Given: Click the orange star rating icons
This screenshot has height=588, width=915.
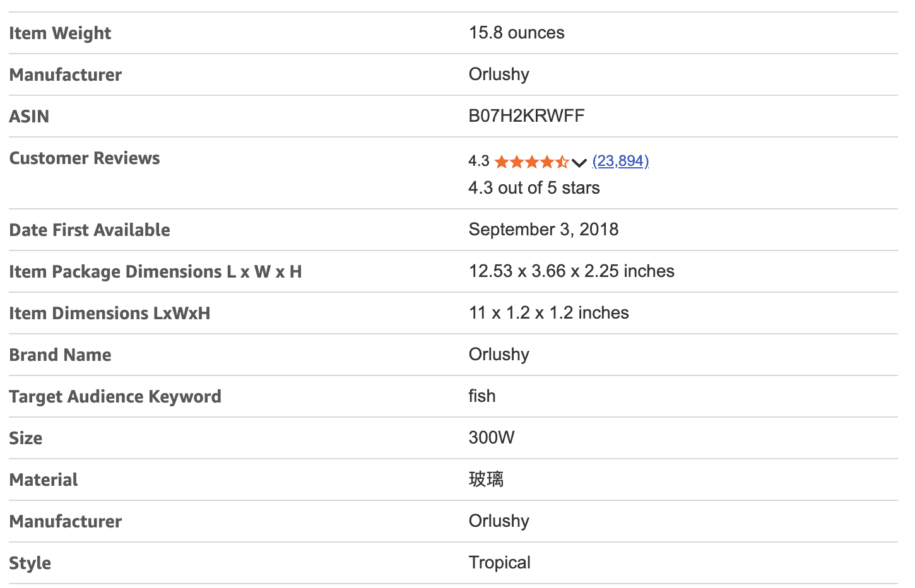Looking at the screenshot, I should pos(531,162).
